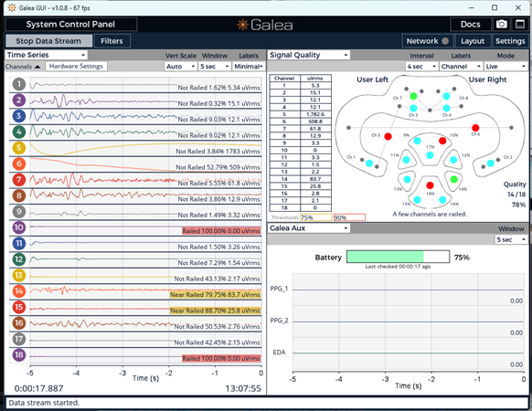Open the Labels Minimal dropdown
This screenshot has width=532, height=411.
click(249, 67)
